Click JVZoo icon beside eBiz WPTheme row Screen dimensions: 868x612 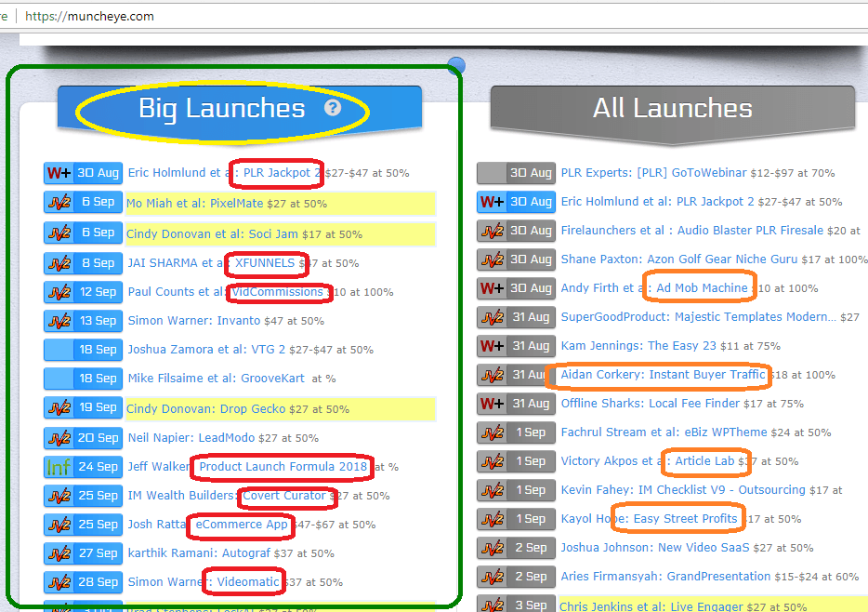pos(493,432)
